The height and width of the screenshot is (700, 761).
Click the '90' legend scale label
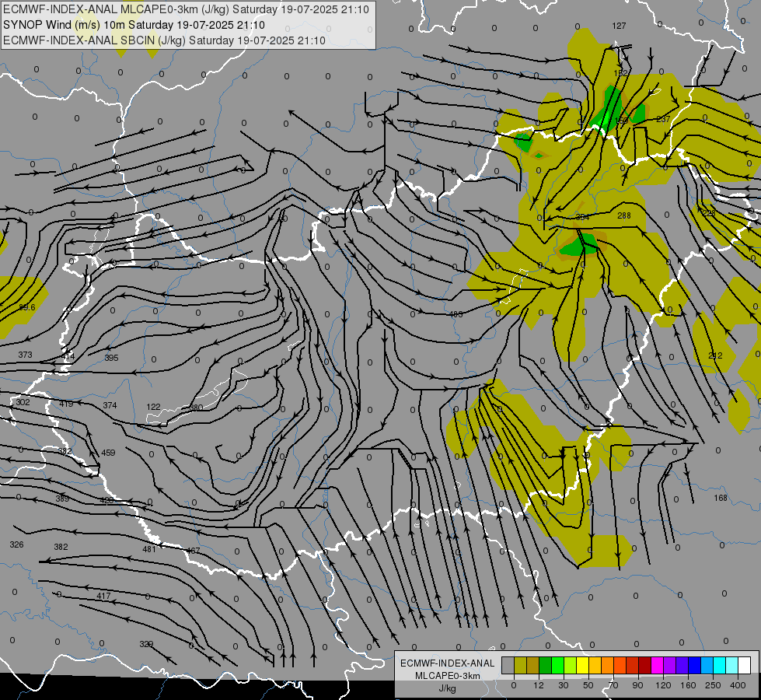point(637,685)
